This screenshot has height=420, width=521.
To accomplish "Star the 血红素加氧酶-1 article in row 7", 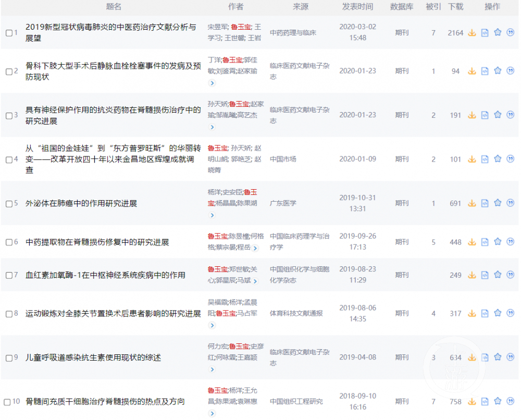I will [498, 275].
